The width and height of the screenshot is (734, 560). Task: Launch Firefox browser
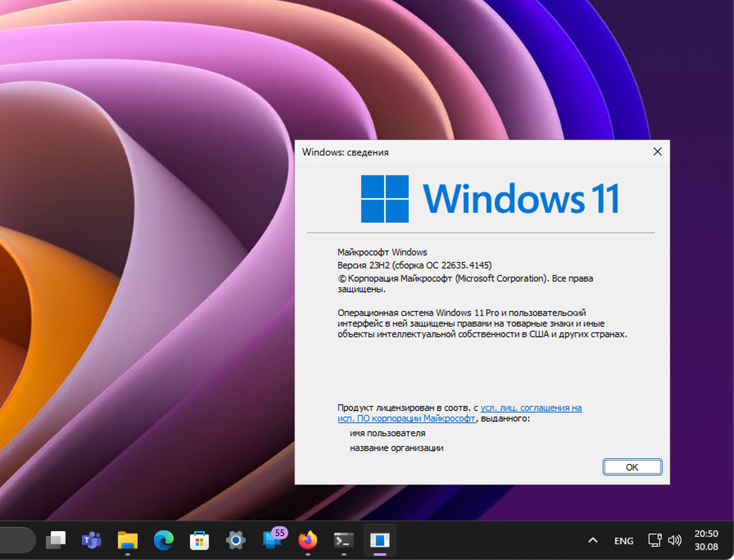[x=307, y=540]
